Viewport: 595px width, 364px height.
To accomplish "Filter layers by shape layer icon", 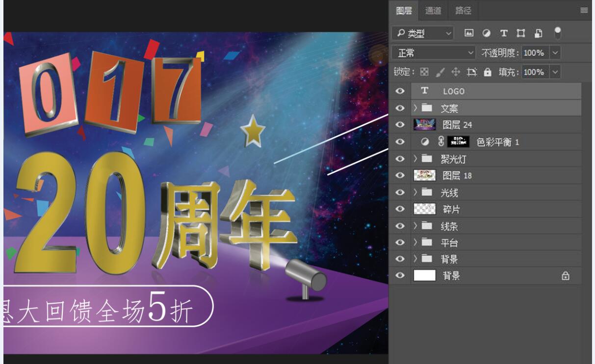I will (521, 33).
